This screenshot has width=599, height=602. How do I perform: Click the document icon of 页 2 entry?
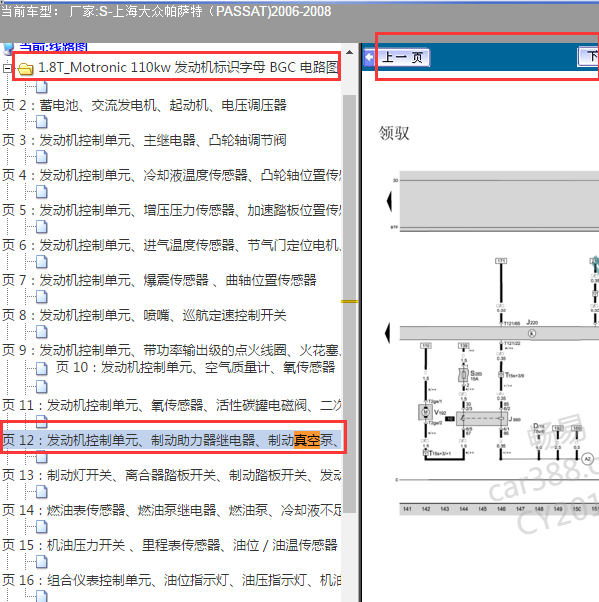pos(41,88)
